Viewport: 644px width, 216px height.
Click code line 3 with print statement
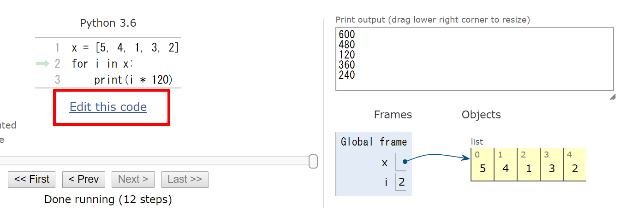(133, 80)
